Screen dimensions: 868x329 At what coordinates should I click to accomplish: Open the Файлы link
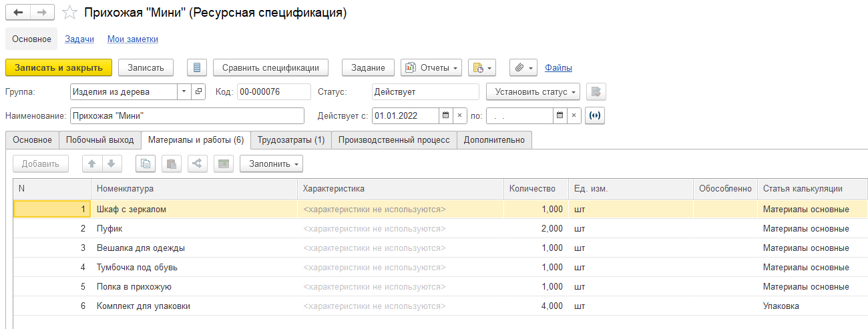coord(558,67)
